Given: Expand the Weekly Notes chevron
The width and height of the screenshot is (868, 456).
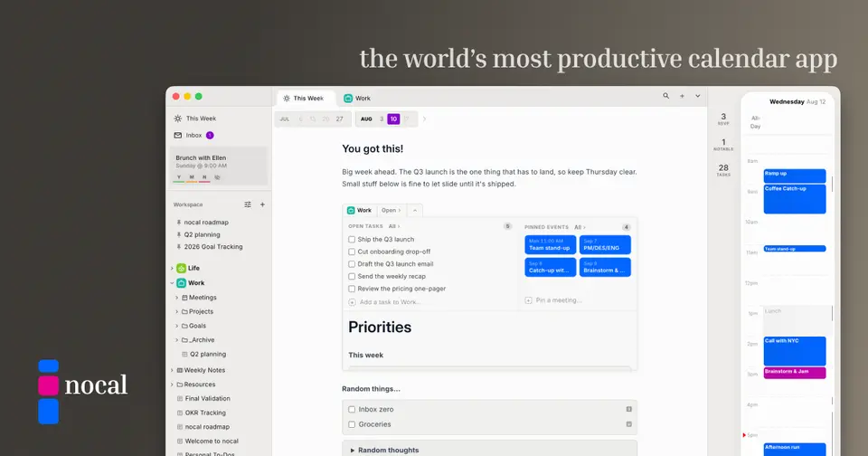Looking at the screenshot, I should click(x=172, y=370).
